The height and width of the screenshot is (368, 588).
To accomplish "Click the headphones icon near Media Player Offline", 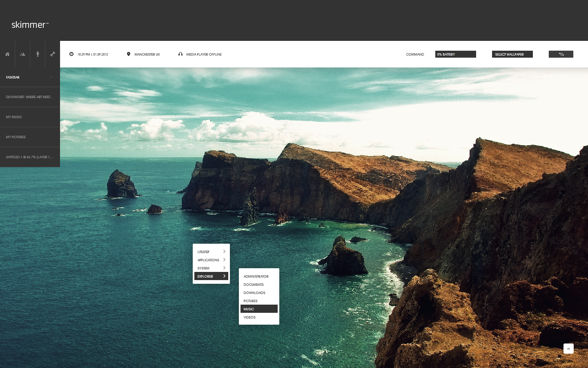I will [x=180, y=54].
